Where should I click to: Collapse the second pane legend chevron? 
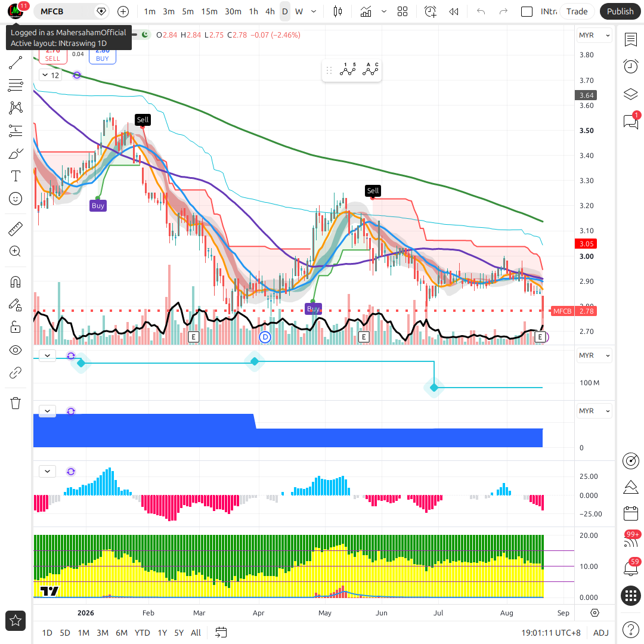[x=47, y=355]
